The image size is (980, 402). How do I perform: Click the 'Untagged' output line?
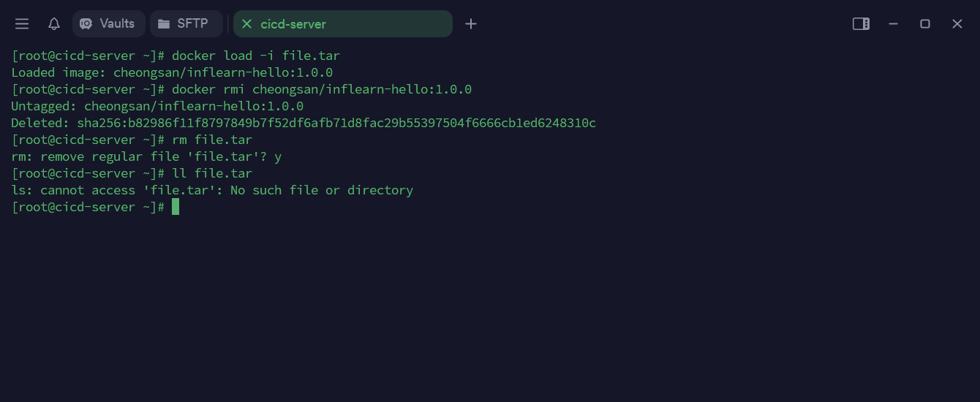click(157, 106)
